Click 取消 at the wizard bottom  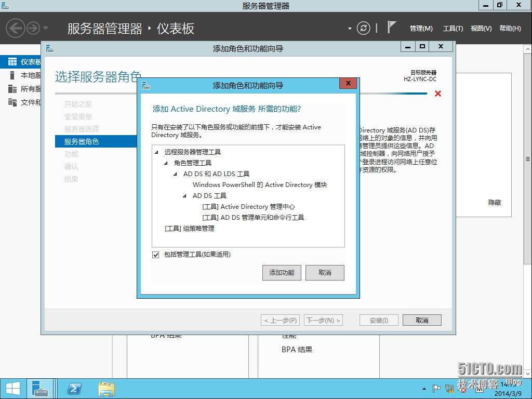point(422,320)
